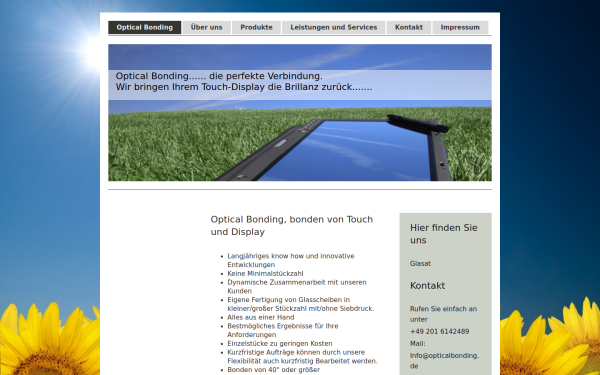Image resolution: width=600 pixels, height=375 pixels.
Task: Click bullet 'Alles aus einer Hand'
Action: (261, 317)
